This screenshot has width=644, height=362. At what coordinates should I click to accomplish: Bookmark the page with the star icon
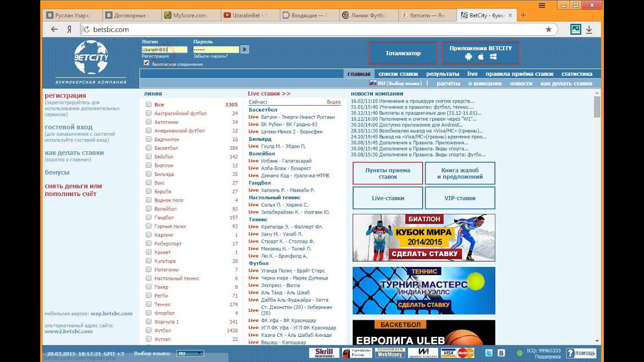click(x=548, y=29)
